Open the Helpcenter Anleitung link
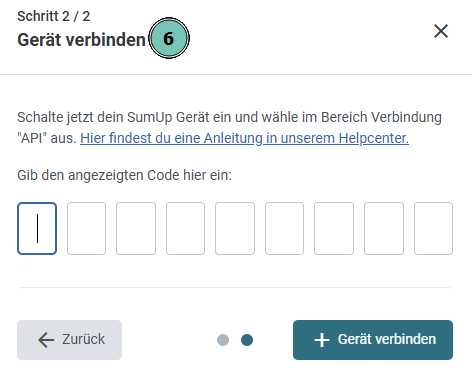This screenshot has width=472, height=371. [x=244, y=138]
